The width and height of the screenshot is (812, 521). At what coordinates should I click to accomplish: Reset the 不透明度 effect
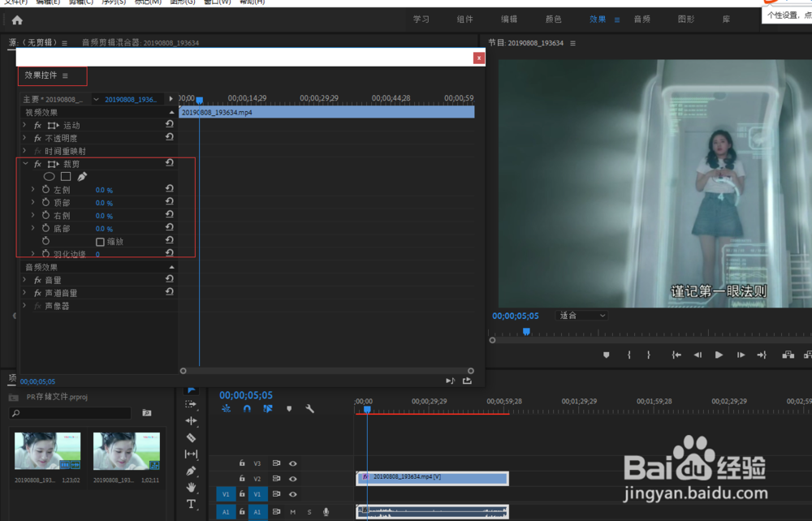coord(170,137)
